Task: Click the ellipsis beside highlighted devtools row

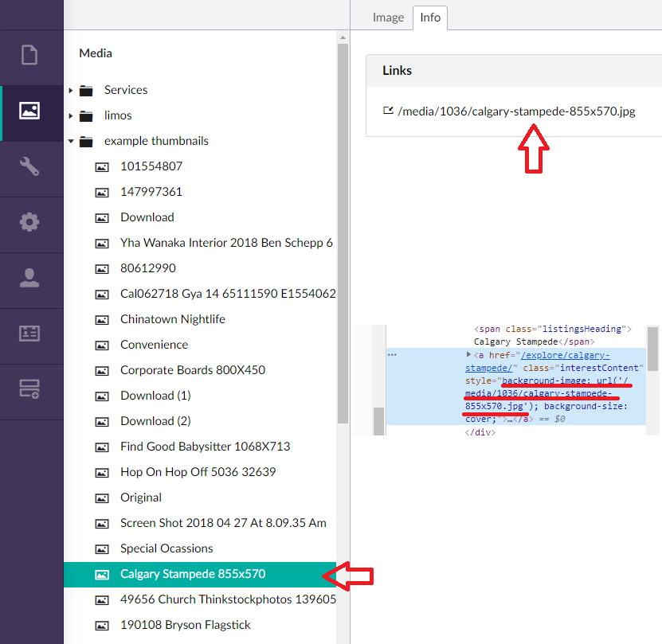Action: 392,354
